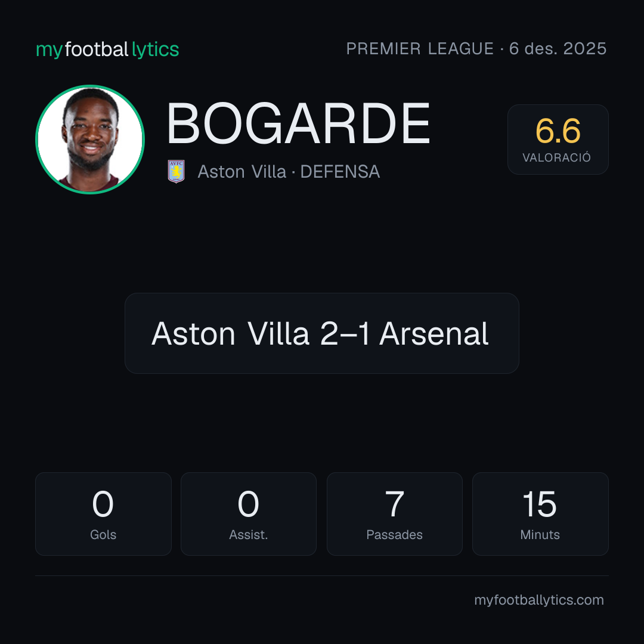The height and width of the screenshot is (644, 644).
Task: Click the DEFENSA position label
Action: tap(340, 172)
